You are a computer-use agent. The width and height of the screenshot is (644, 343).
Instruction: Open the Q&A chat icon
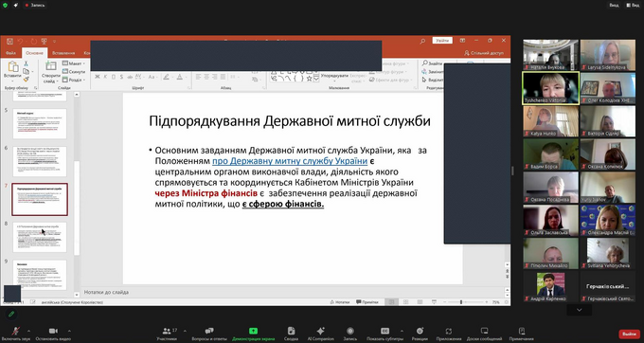click(x=209, y=331)
